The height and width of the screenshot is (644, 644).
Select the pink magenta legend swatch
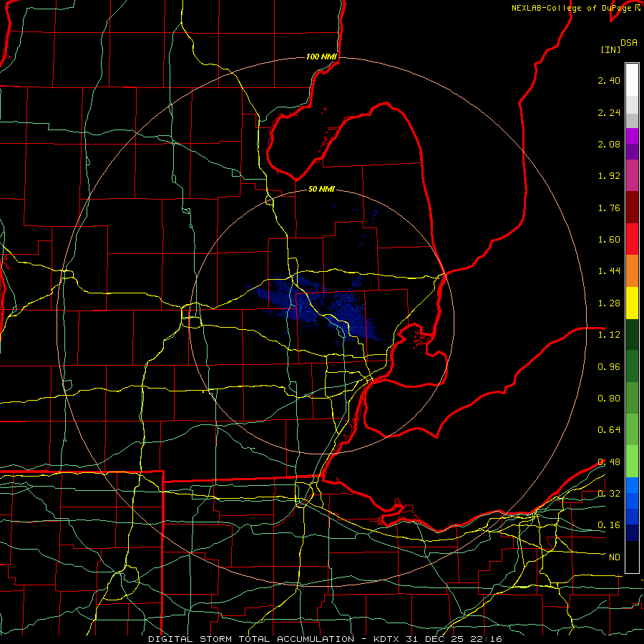632,175
